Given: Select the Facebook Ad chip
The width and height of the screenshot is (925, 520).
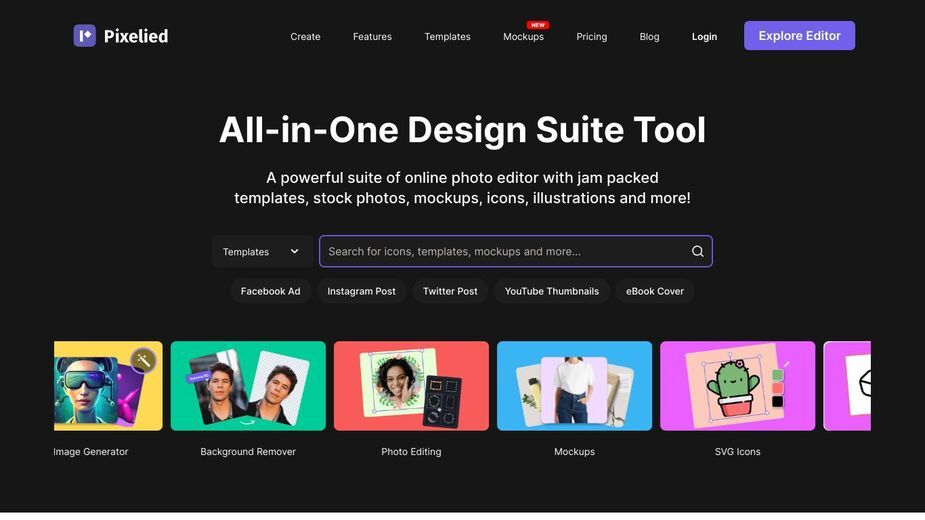Looking at the screenshot, I should [x=270, y=291].
